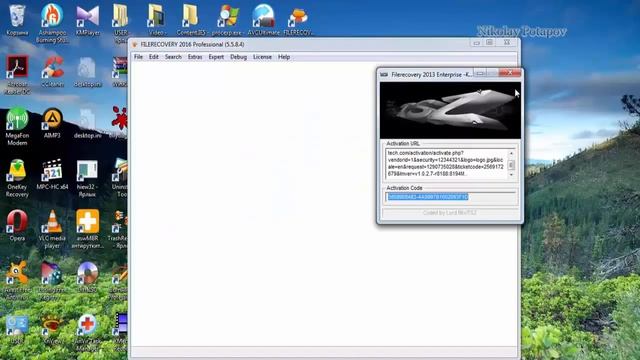
Task: Open the aswMBR desktop shortcut
Action: point(87,229)
